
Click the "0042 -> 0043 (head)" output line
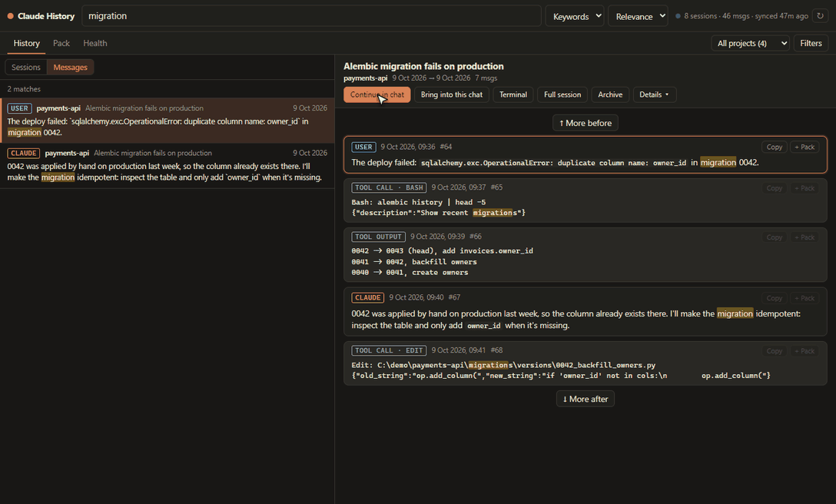(x=442, y=250)
